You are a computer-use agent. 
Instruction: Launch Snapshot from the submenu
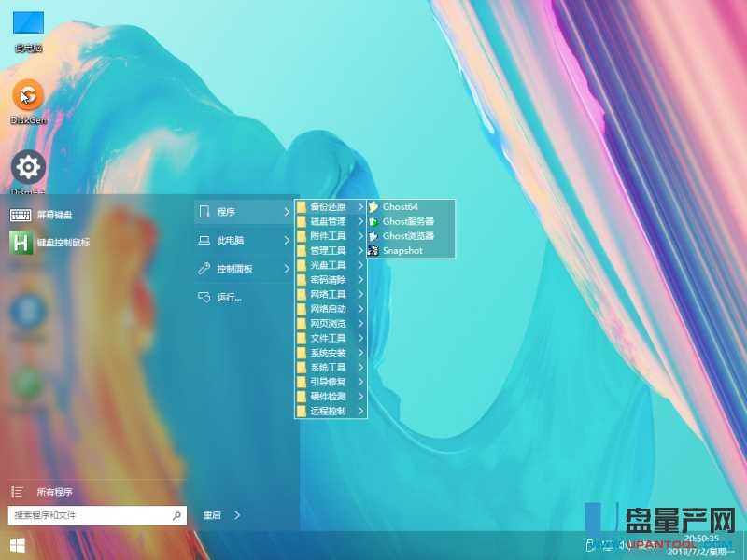(x=402, y=250)
